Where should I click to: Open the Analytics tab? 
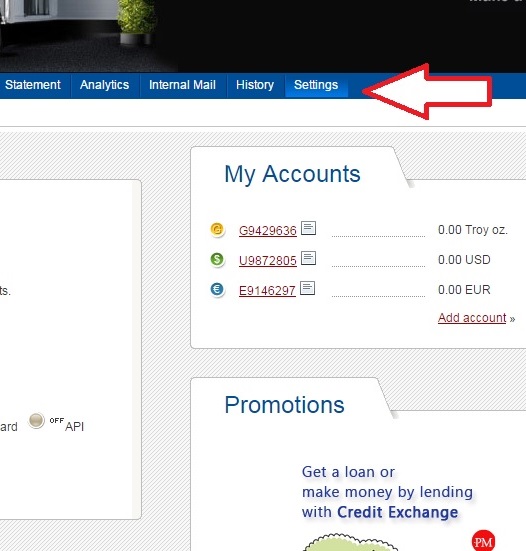coord(104,85)
